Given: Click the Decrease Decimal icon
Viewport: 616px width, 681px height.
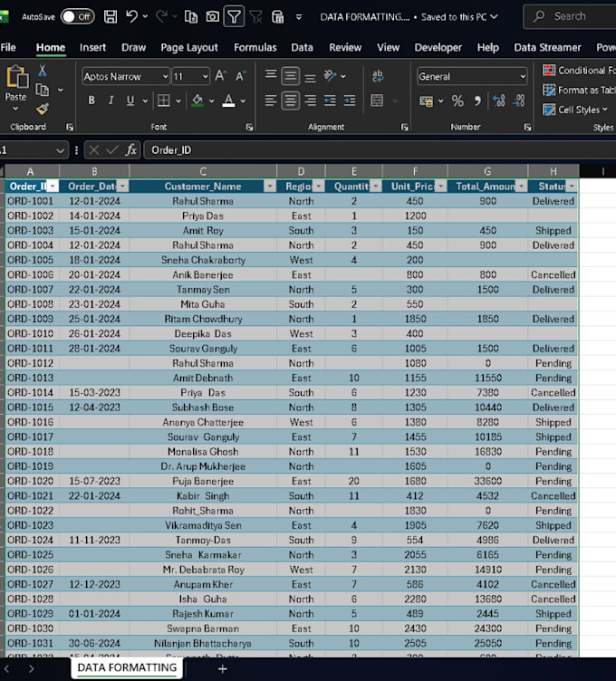Looking at the screenshot, I should 519,101.
